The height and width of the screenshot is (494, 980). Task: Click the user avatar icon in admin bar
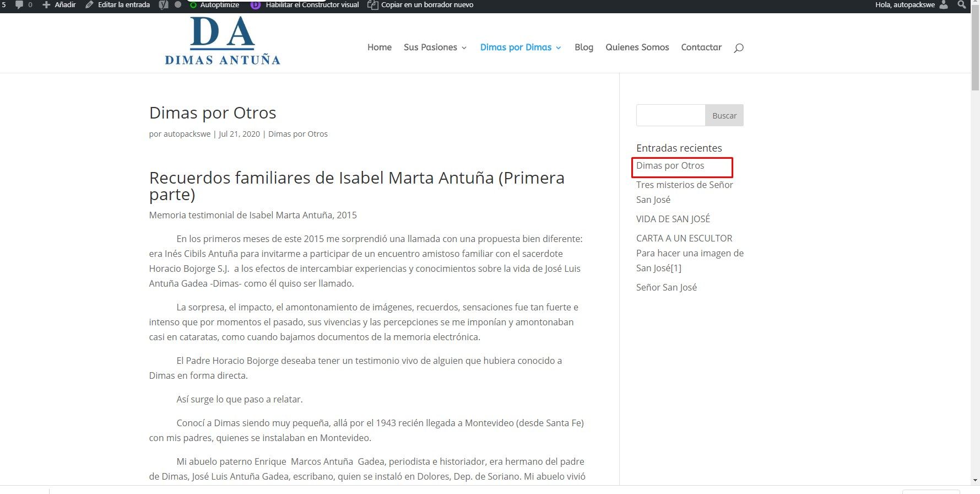coord(944,4)
